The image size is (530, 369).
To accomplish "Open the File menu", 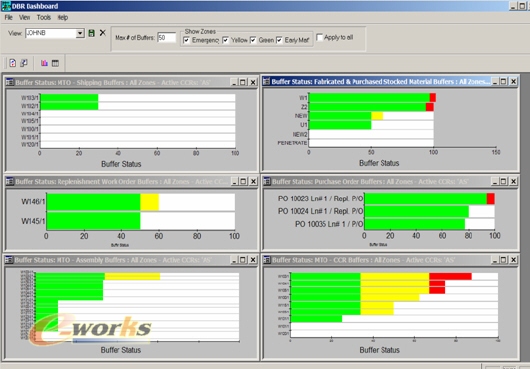I will (x=8, y=17).
